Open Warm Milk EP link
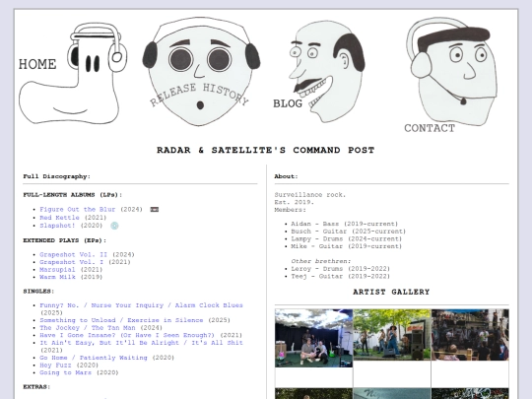The width and height of the screenshot is (532, 399). (x=57, y=277)
